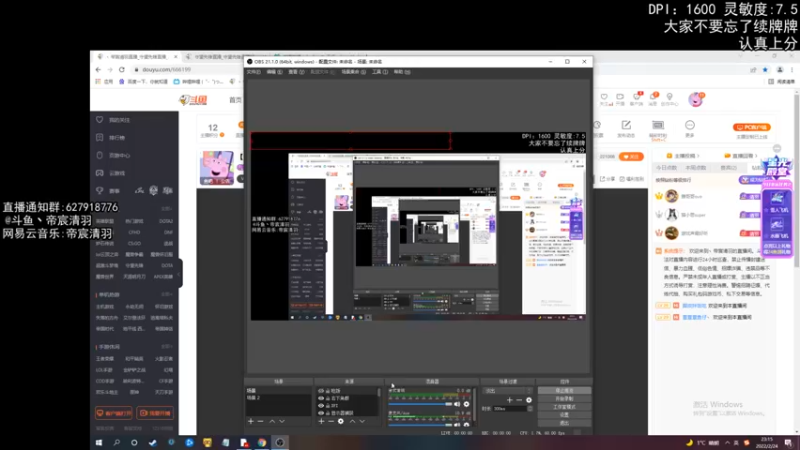Remove scene transition with minus icon

[x=519, y=400]
